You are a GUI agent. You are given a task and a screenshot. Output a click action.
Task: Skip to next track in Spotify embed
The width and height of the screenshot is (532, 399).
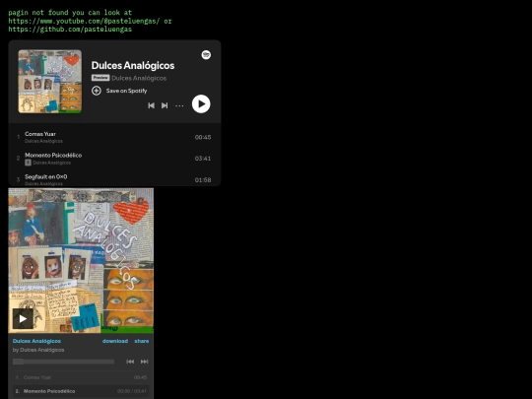(x=165, y=105)
